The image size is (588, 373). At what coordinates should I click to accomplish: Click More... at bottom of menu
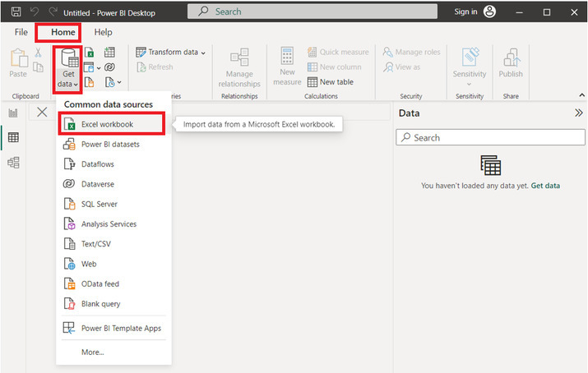tap(93, 352)
